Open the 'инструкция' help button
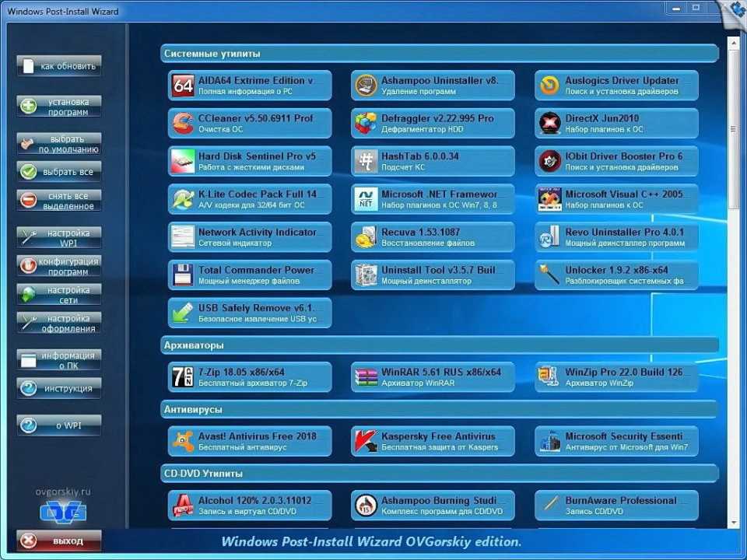The width and height of the screenshot is (747, 560). pyautogui.click(x=59, y=388)
